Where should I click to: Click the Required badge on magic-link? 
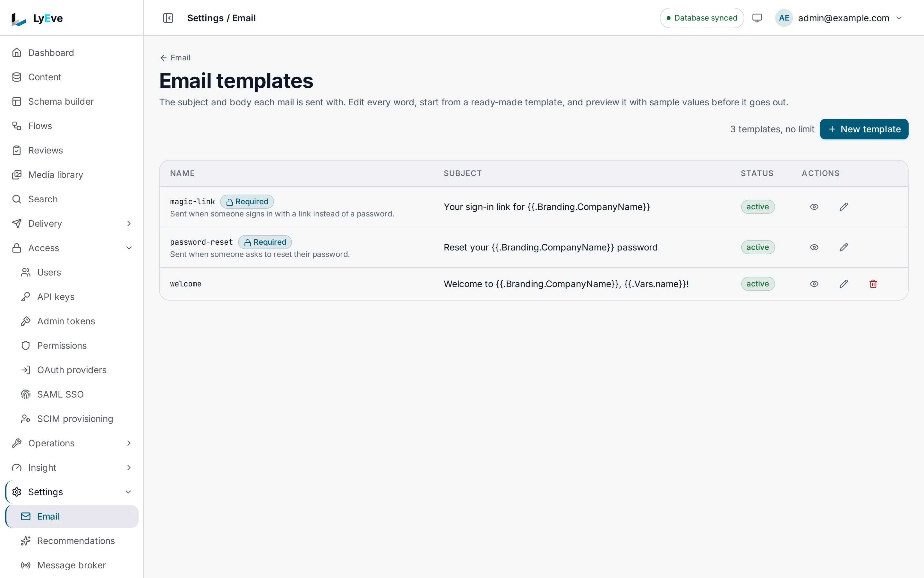(247, 201)
